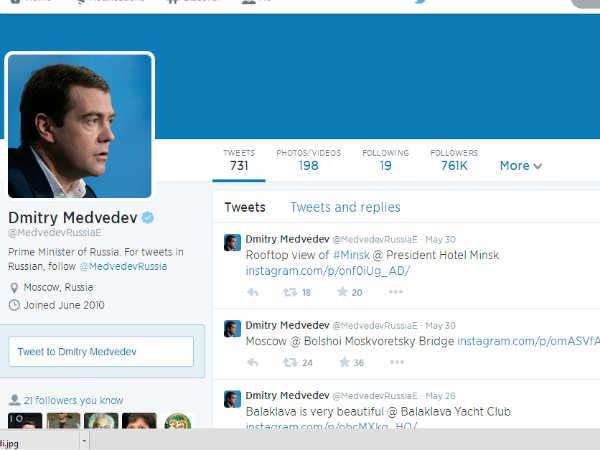Screen dimensions: 600x450
Task: Click the avatar on the Moskvoretsky Bridge tweet
Action: click(x=232, y=329)
